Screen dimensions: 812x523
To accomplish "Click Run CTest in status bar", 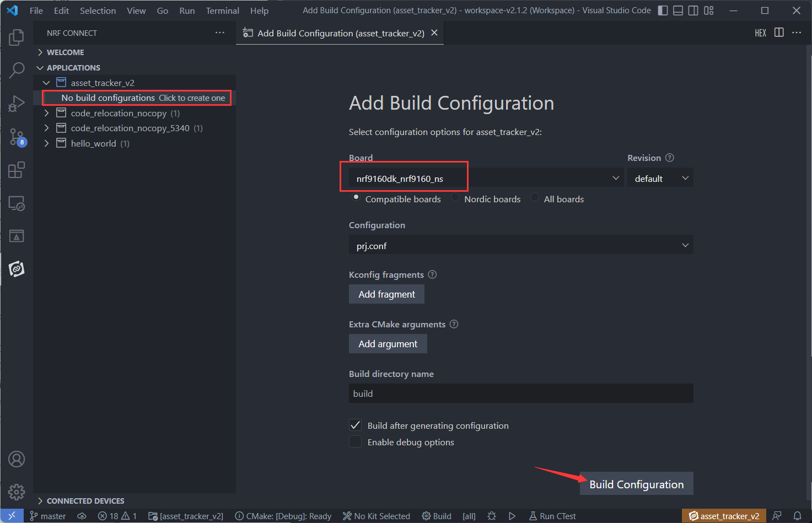I will 552,516.
